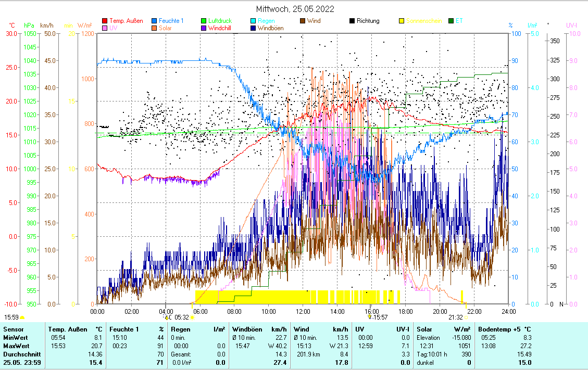Click the orange Solar legend square
Viewport: 588px width, 370px height.
coord(155,28)
